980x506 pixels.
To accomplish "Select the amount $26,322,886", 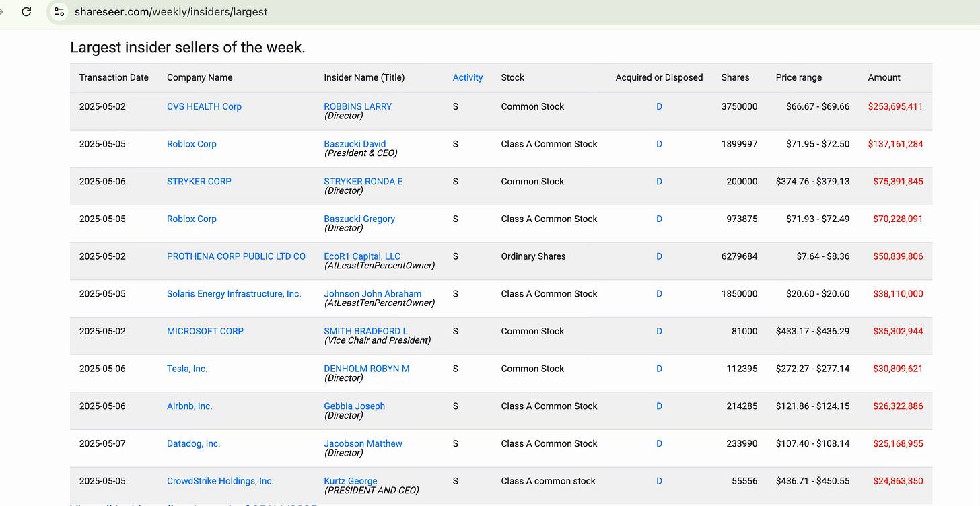I will click(898, 406).
